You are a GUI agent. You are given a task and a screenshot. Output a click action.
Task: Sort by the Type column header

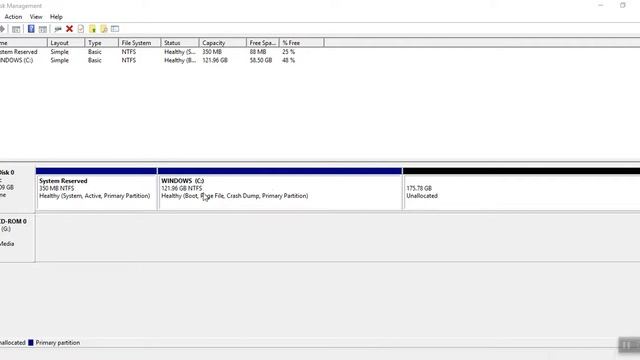[102, 43]
